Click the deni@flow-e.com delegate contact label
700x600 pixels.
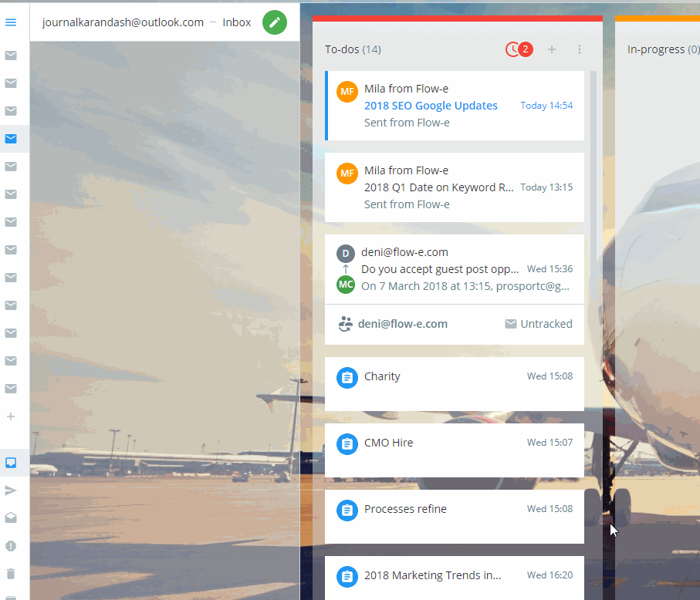coord(402,324)
